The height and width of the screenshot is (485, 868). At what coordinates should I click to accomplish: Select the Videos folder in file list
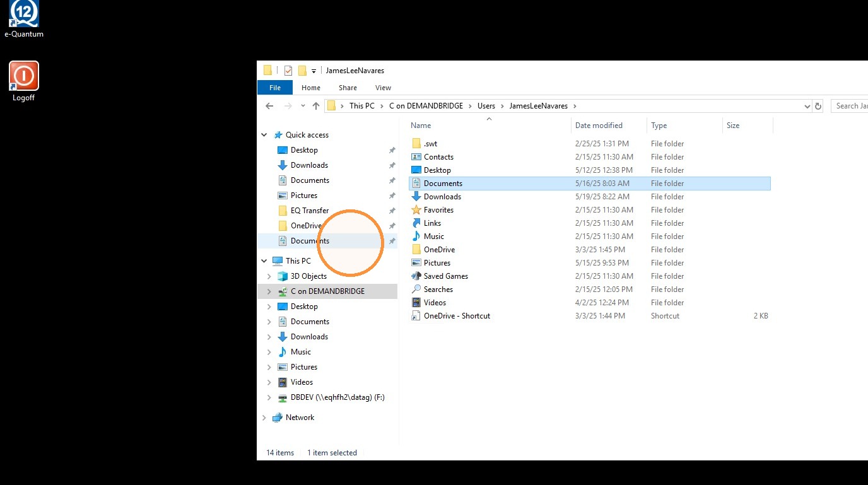[435, 303]
